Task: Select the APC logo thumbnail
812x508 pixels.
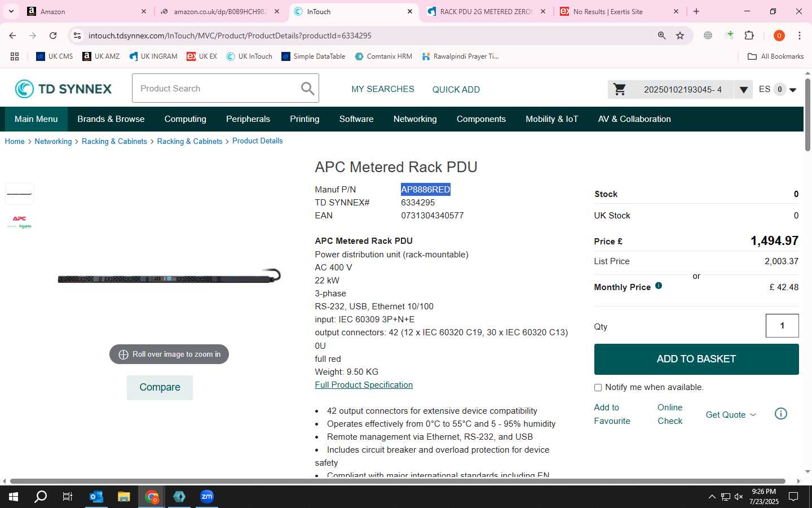Action: 19,221
